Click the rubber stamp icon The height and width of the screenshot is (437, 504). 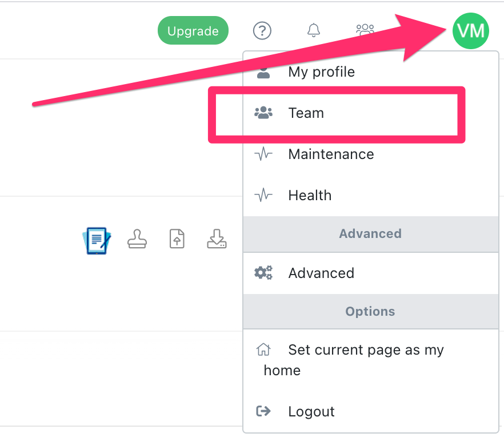(x=137, y=239)
